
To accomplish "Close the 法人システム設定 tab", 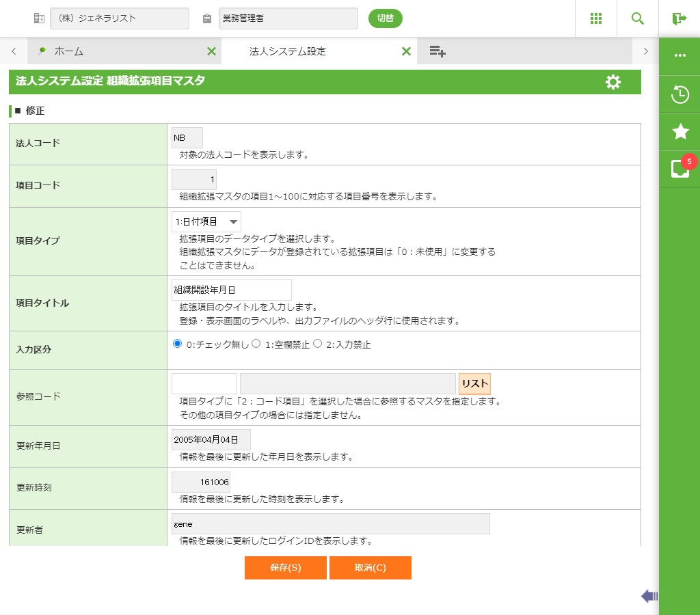I will 406,51.
